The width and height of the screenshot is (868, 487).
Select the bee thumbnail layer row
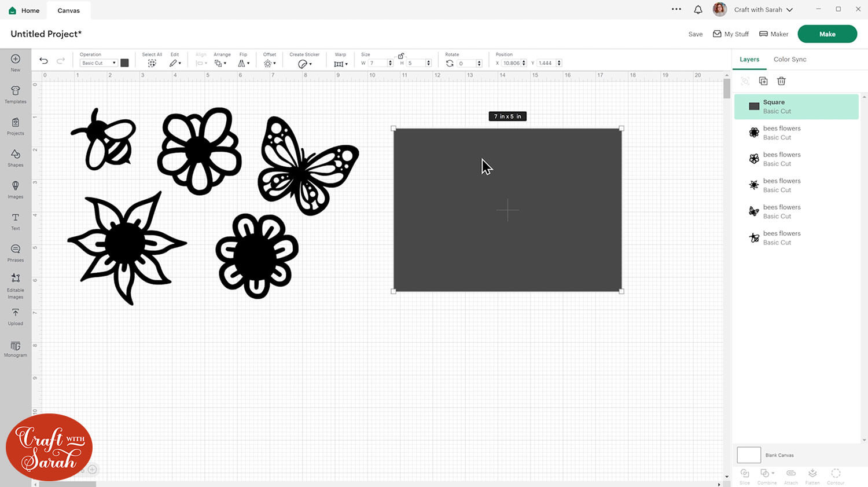coord(796,238)
